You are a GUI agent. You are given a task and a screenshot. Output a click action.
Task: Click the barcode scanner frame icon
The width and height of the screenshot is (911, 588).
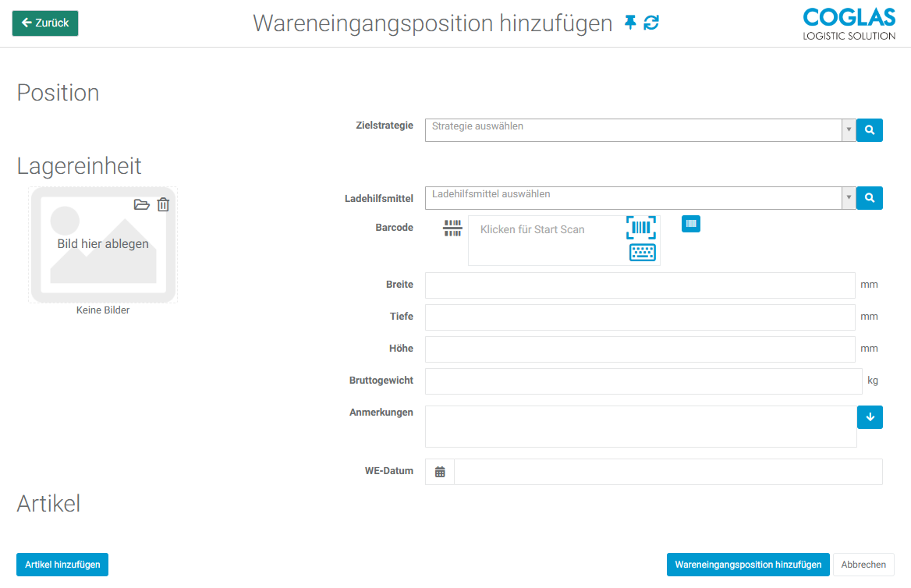(641, 228)
